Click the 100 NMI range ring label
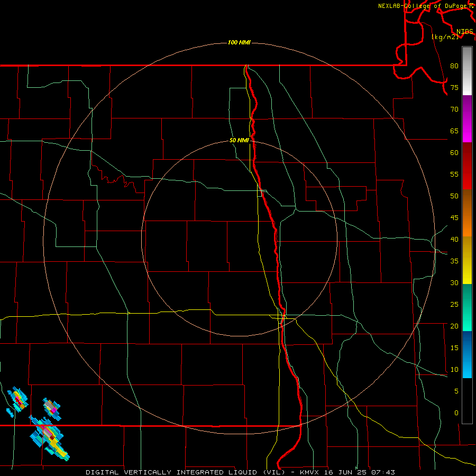Image resolution: width=476 pixels, height=476 pixels. [239, 42]
